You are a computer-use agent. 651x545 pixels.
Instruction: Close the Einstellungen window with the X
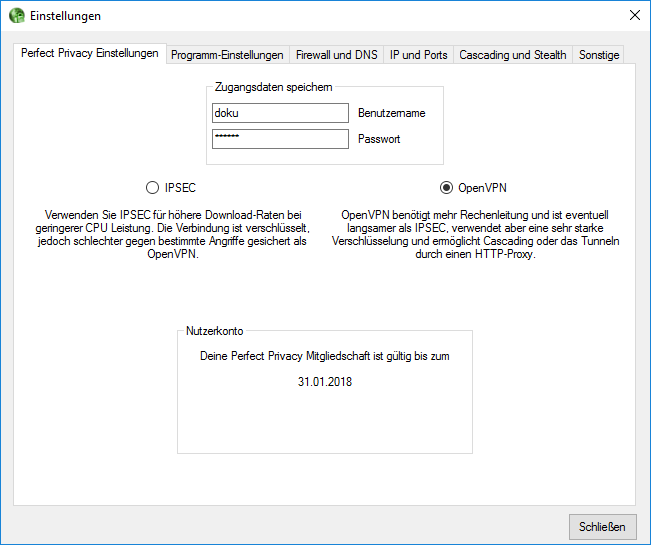tap(634, 15)
